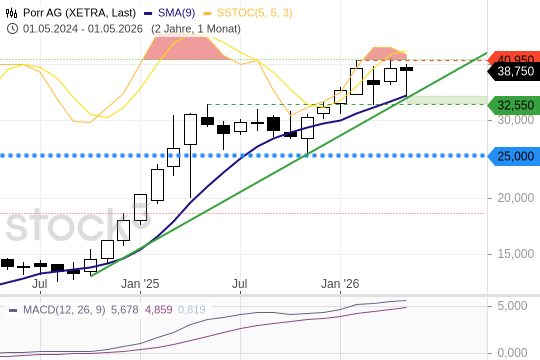This screenshot has width=540, height=360.
Task: Click the orange SSTOC legend color marker
Action: click(x=207, y=14)
